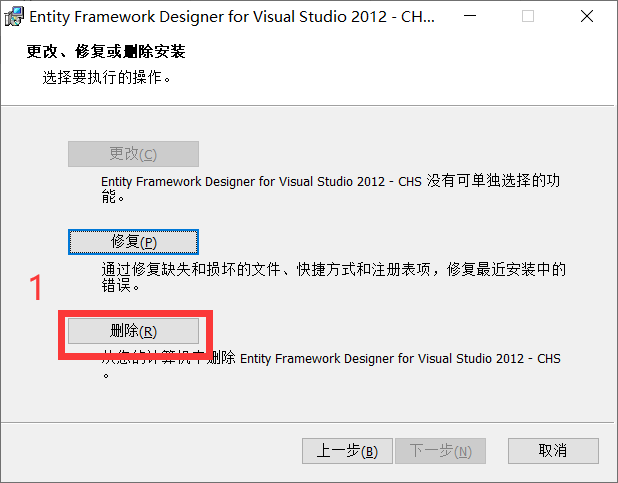Image resolution: width=618 pixels, height=483 pixels.
Task: Click the disabled maximize window button
Action: tap(528, 16)
